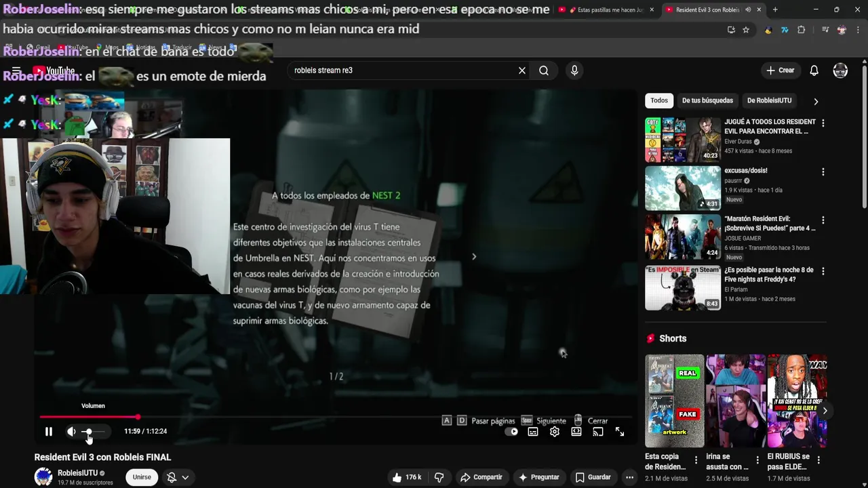The height and width of the screenshot is (488, 868).
Task: Click the Preguntar button
Action: [539, 477]
